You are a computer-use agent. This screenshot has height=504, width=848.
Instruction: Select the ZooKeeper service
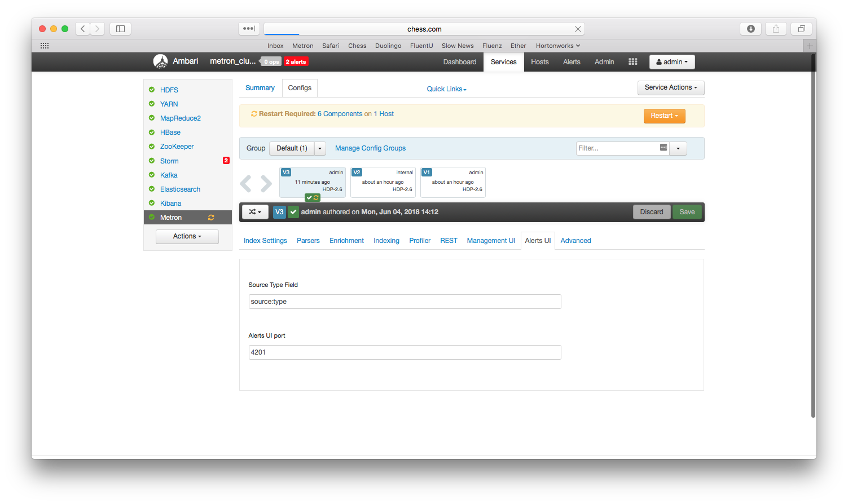click(177, 147)
